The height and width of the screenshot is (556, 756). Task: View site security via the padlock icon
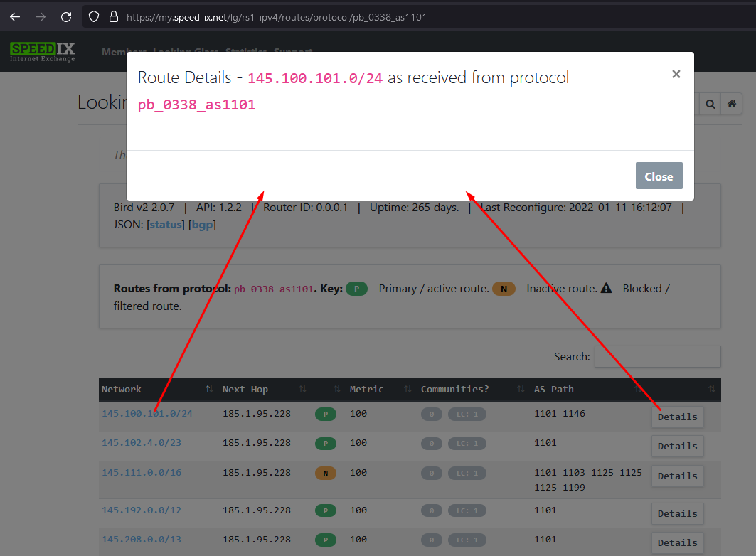(114, 17)
